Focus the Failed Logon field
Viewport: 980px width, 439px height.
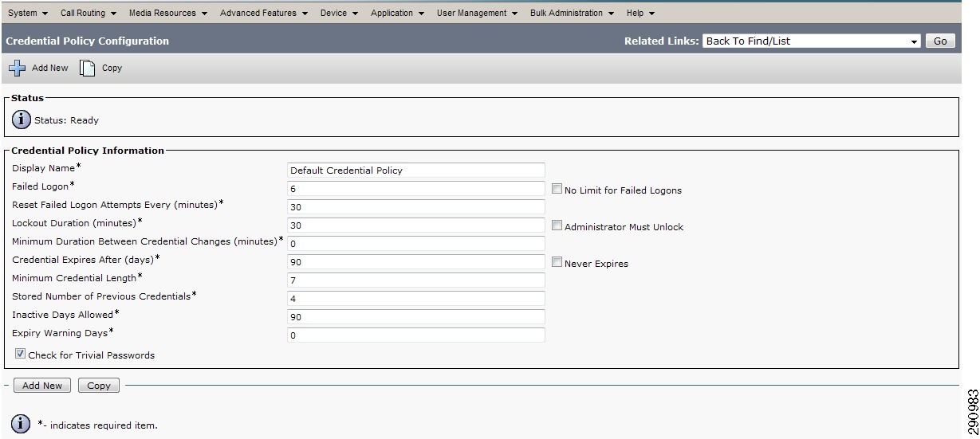coord(416,189)
